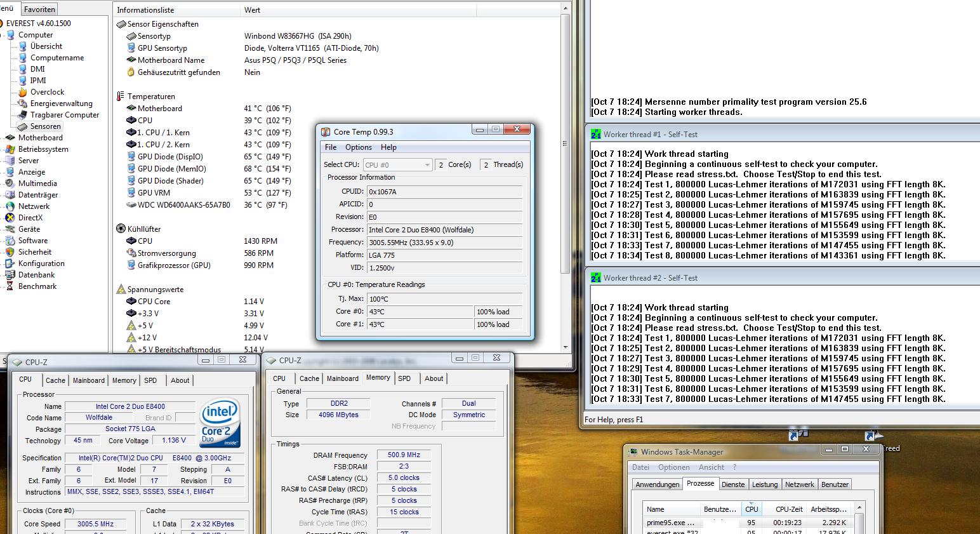Switch to Favoriten tab in EVEREST

[x=39, y=10]
